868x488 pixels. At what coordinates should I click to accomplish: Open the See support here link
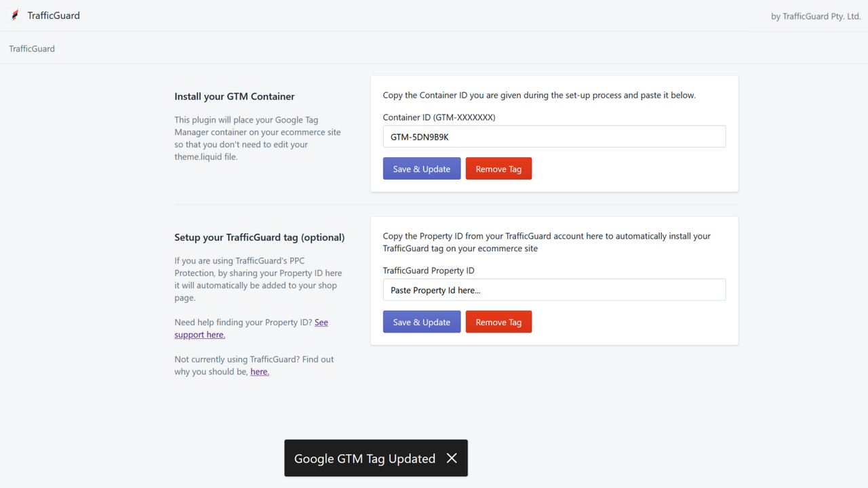tap(251, 329)
